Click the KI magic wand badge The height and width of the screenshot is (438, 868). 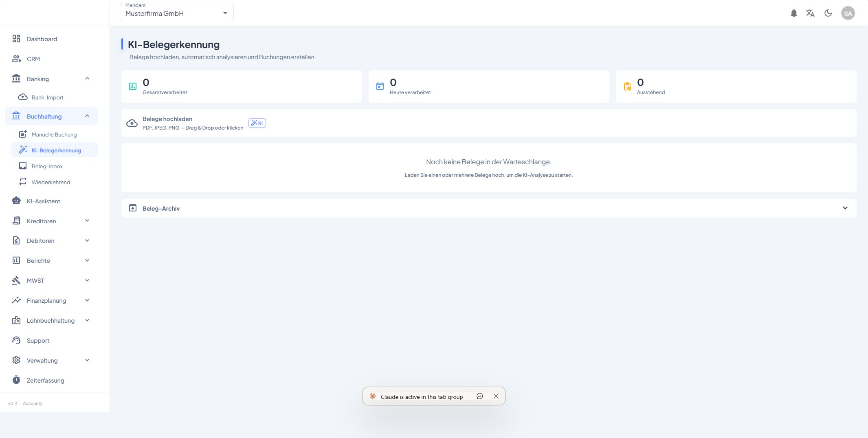click(257, 123)
